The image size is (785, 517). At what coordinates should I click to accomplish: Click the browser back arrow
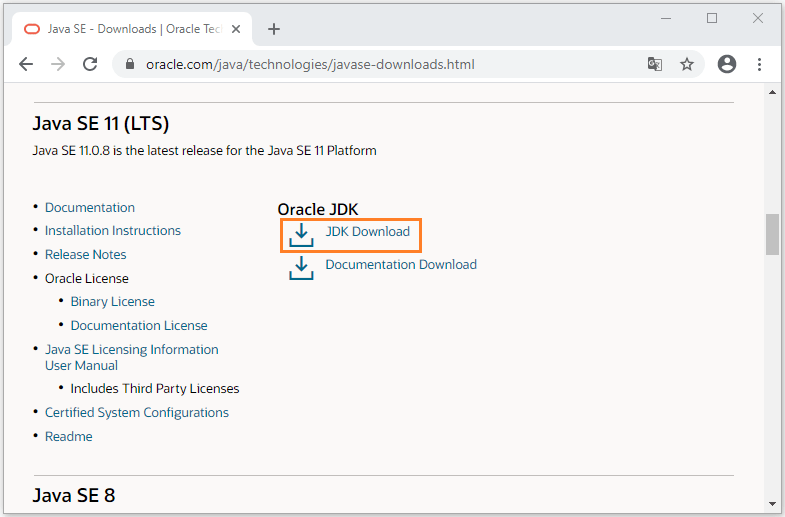(x=26, y=64)
